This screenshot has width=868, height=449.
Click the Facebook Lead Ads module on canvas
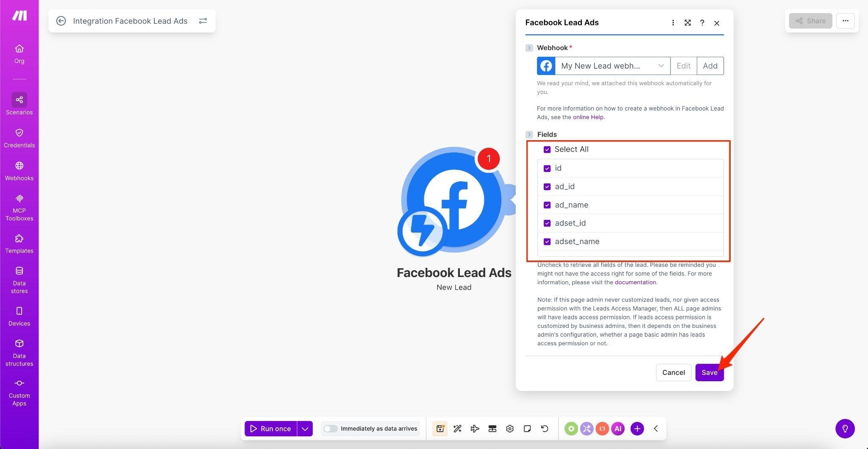(x=454, y=200)
